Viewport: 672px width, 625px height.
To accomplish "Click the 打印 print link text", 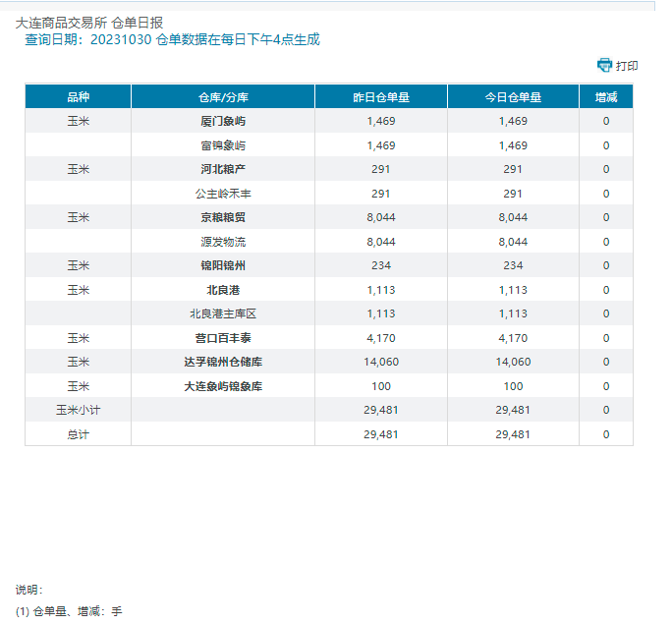I will point(627,66).
